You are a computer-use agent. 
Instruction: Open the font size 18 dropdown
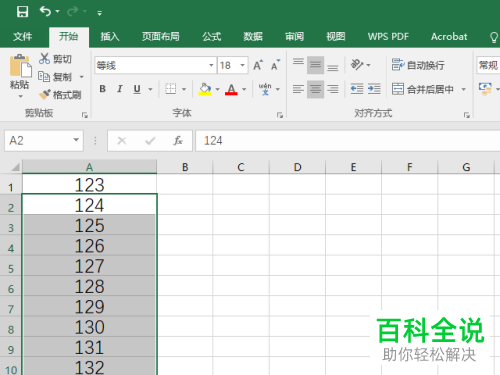[x=243, y=65]
